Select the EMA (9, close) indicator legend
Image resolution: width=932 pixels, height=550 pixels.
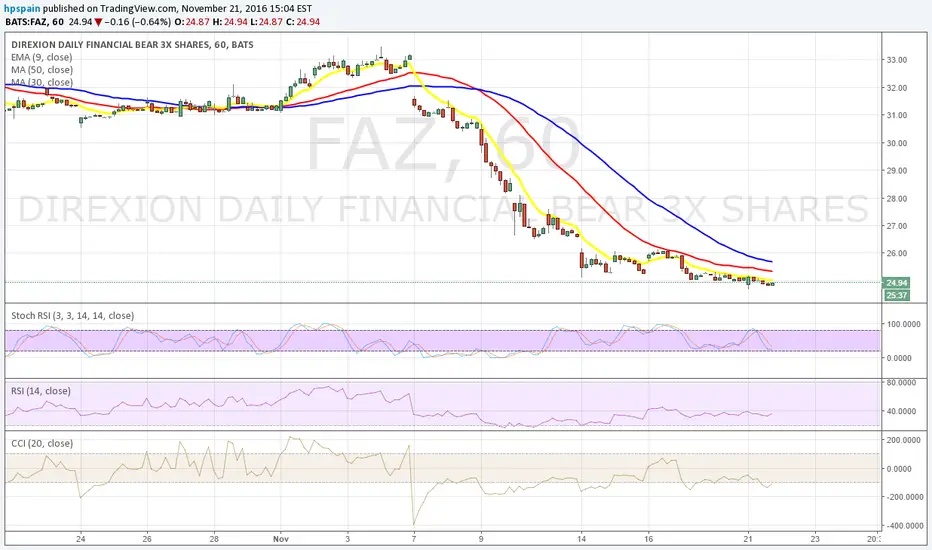coord(42,57)
